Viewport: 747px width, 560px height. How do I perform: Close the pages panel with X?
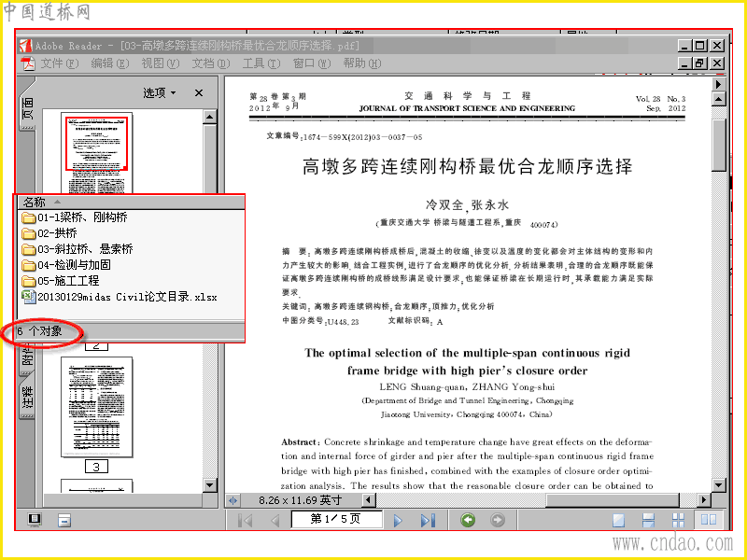coord(199,92)
